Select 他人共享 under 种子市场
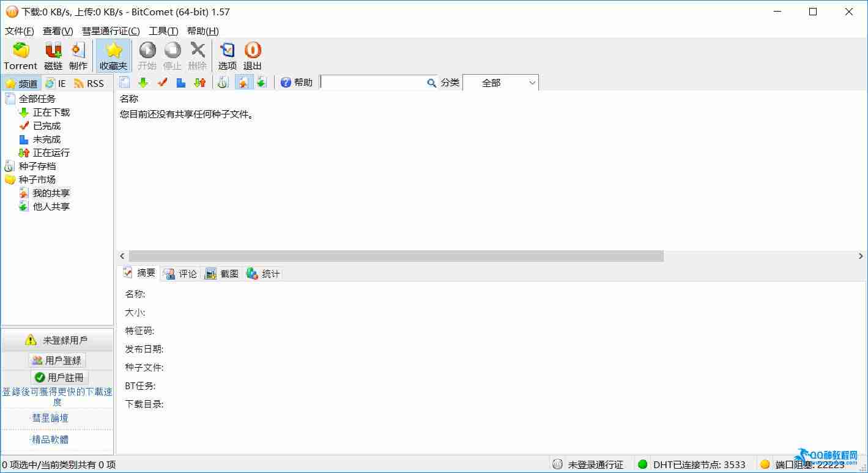 point(51,207)
